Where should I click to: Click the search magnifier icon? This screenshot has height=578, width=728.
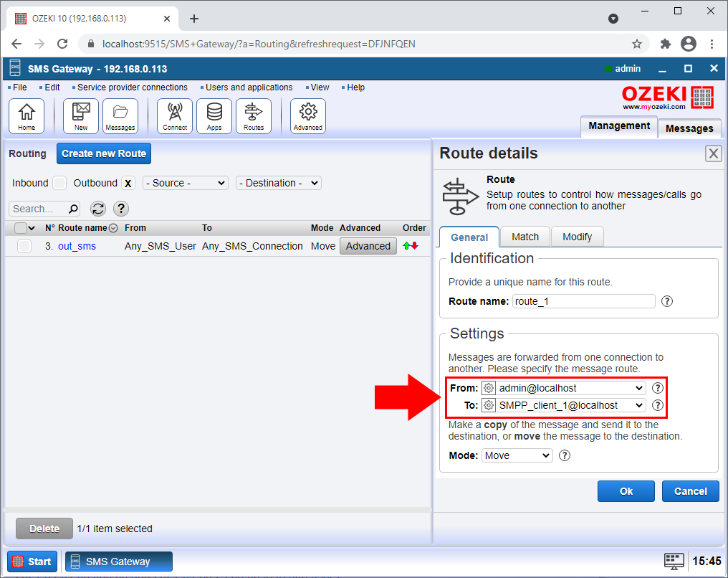(x=73, y=209)
